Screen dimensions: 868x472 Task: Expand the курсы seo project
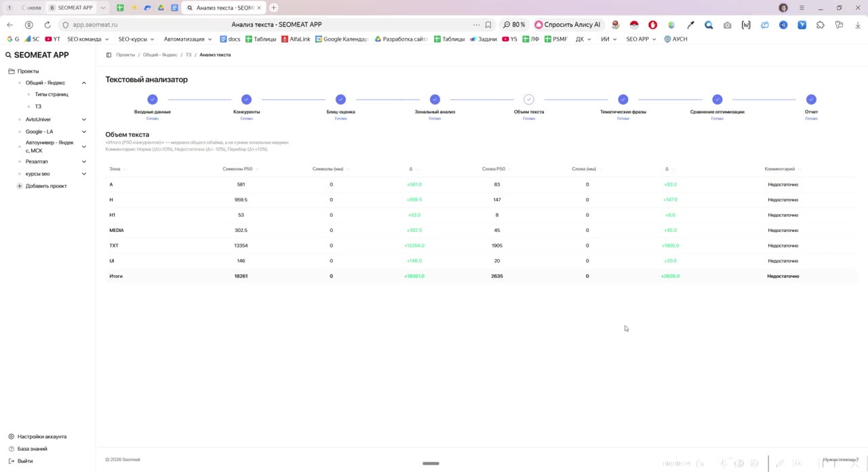coord(84,174)
